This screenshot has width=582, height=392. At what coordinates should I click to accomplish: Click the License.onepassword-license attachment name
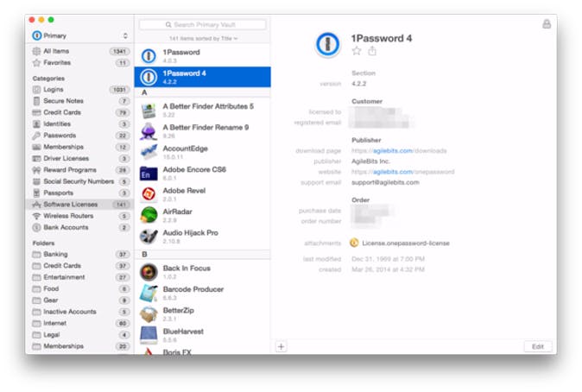(x=406, y=243)
